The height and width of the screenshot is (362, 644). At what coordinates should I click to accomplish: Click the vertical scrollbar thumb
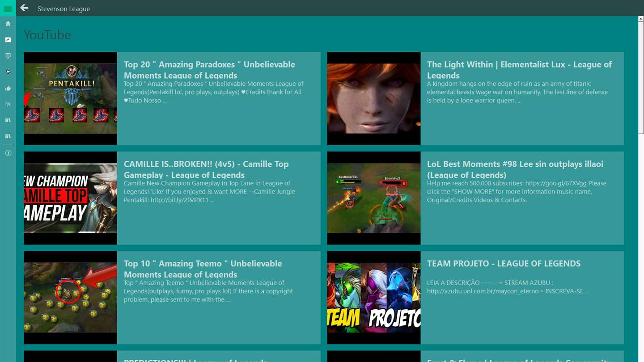[x=641, y=78]
